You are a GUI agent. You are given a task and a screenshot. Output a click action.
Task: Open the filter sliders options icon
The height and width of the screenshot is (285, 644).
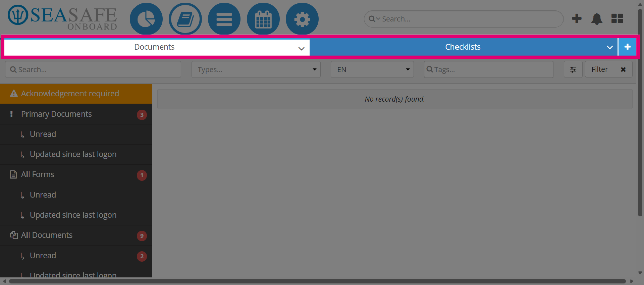pos(573,69)
